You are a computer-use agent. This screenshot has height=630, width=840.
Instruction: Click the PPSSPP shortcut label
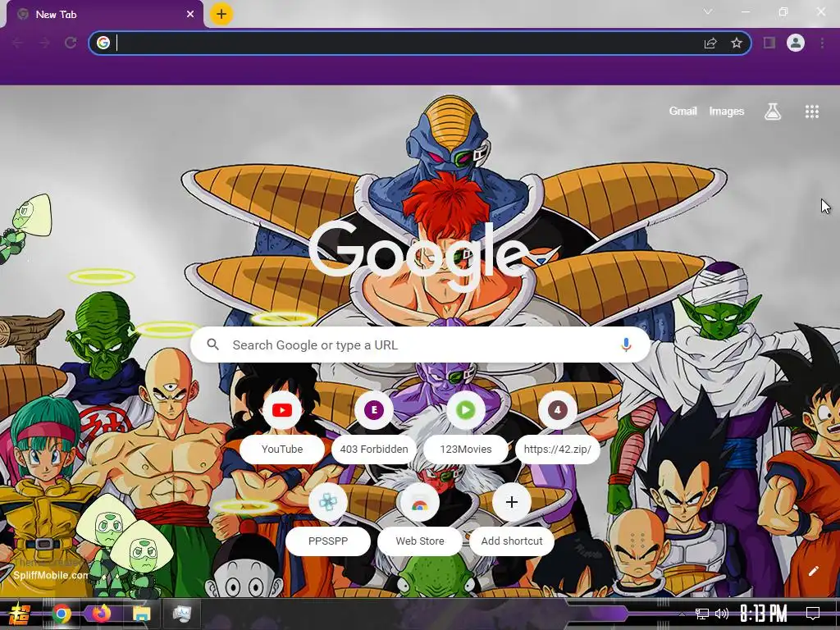click(328, 541)
